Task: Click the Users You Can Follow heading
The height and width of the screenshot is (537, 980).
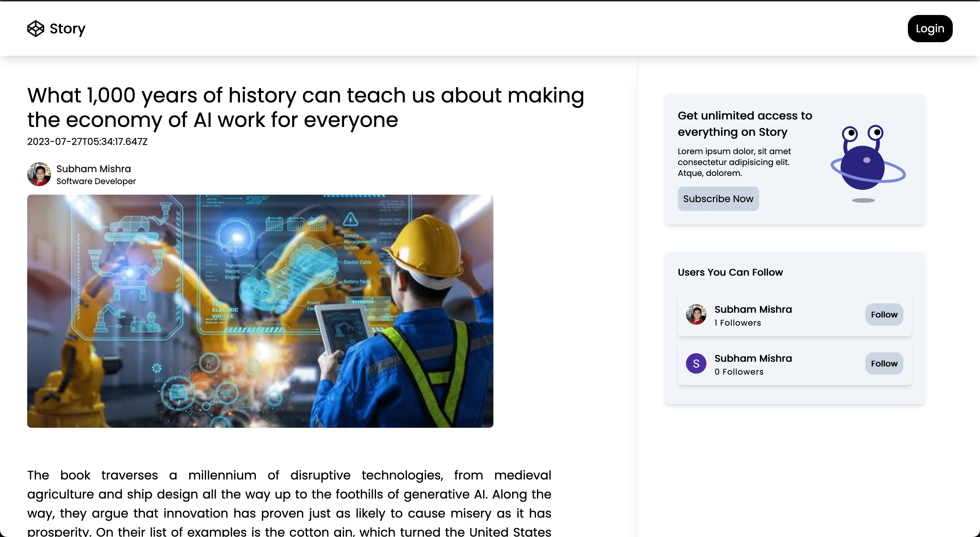Action: tap(730, 272)
